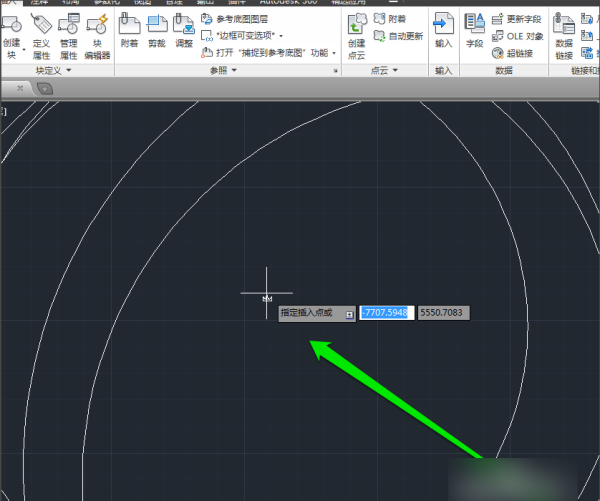Viewport: 600px width, 501px height.
Task: Insert a Field (字段) icon
Action: 475,32
